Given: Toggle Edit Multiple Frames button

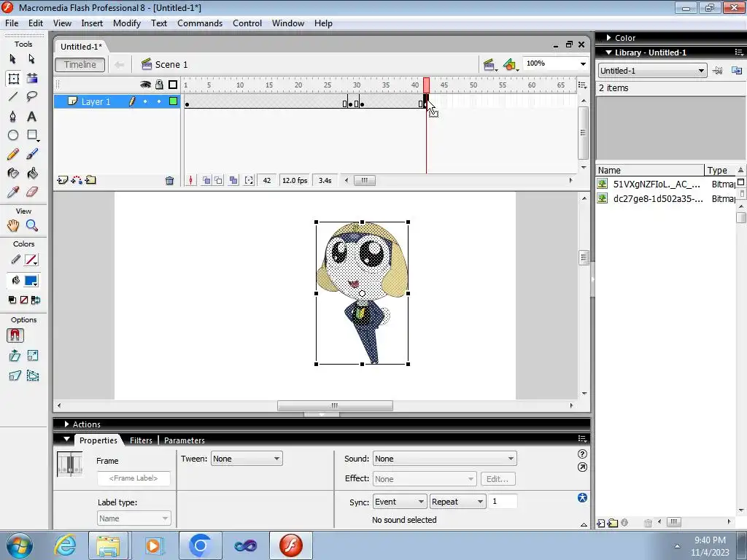Looking at the screenshot, I should 233,181.
